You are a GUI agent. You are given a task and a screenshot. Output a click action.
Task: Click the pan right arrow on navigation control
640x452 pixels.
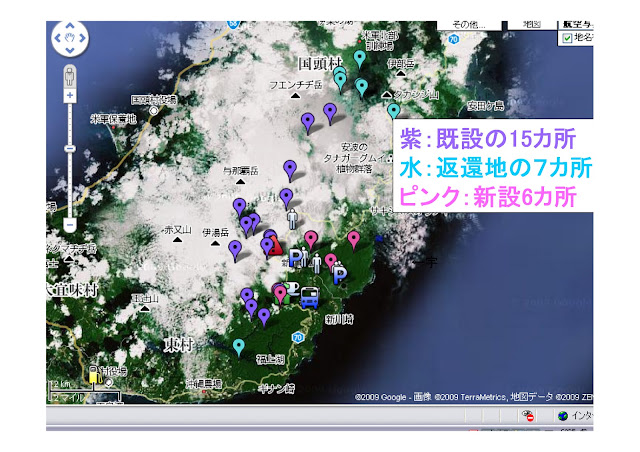[x=82, y=38]
